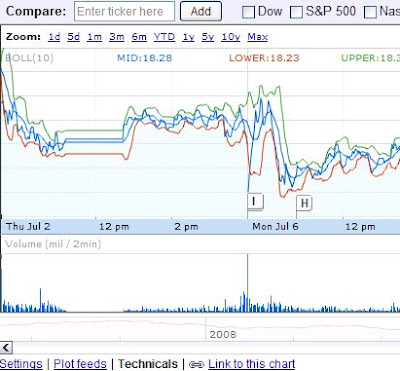The width and height of the screenshot is (400, 371).
Task: Click the LOWER:18.23 value
Action: 264,58
